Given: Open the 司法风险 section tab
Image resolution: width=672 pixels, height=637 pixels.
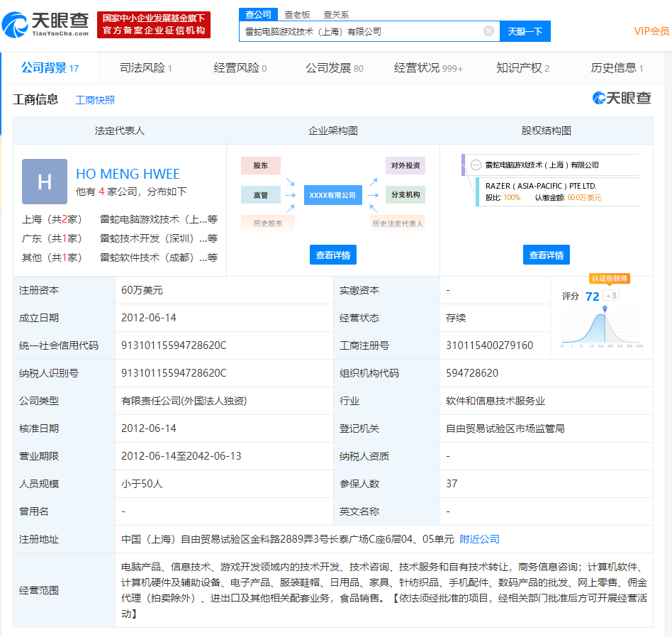Looking at the screenshot, I should point(145,68).
